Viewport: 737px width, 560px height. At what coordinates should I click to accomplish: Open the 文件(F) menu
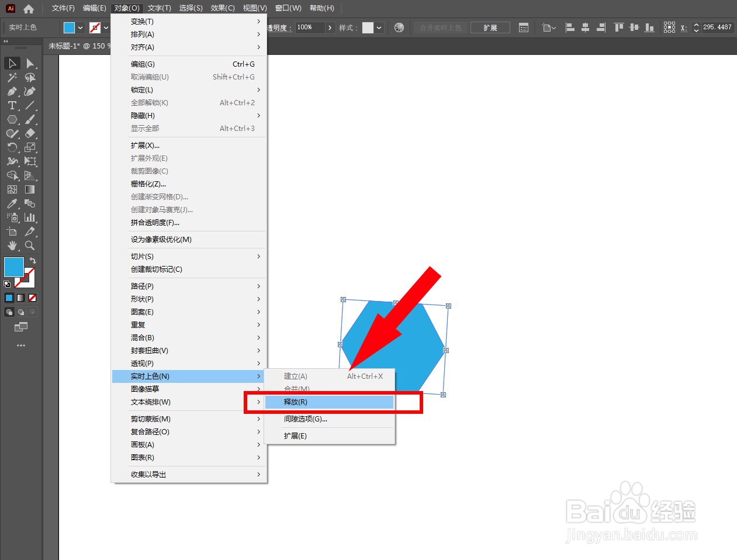coord(63,8)
